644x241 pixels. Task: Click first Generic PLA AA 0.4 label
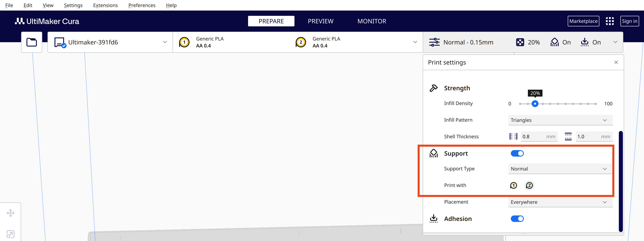coord(210,42)
